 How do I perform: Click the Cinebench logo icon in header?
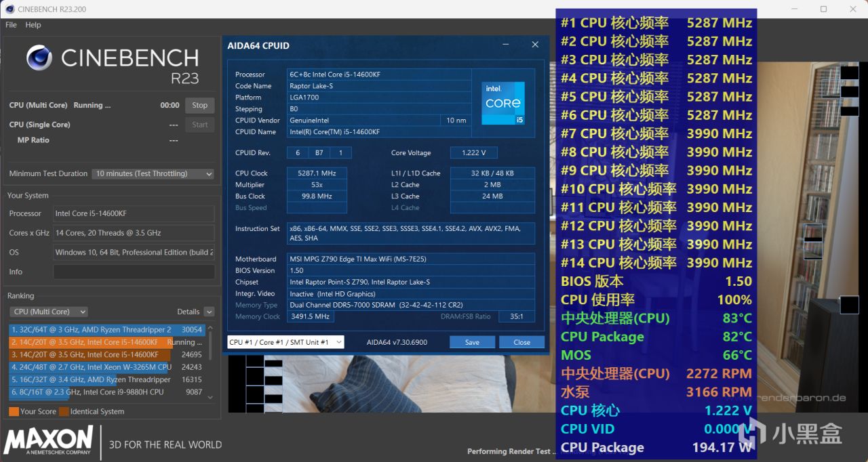tap(39, 58)
